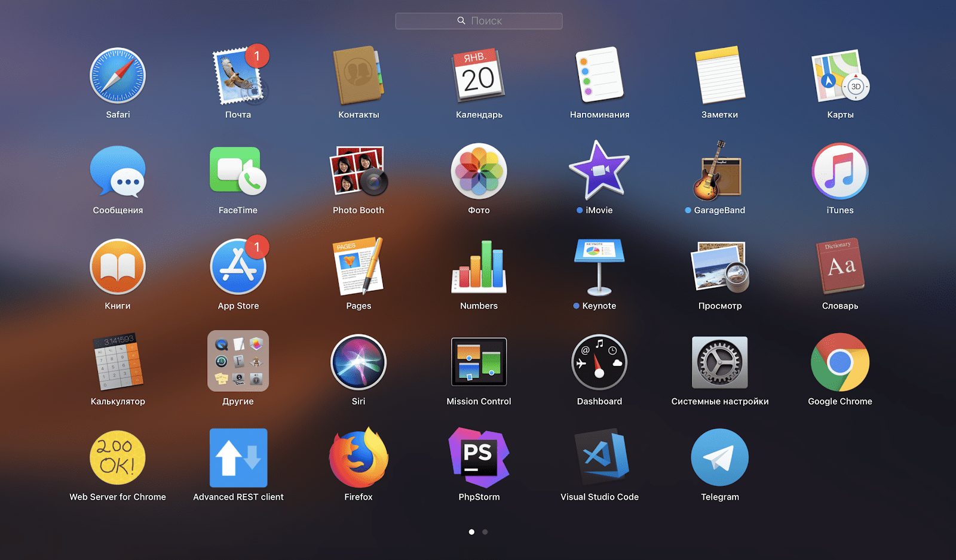The width and height of the screenshot is (956, 560).
Task: Open Visual Studio Code
Action: tap(599, 458)
